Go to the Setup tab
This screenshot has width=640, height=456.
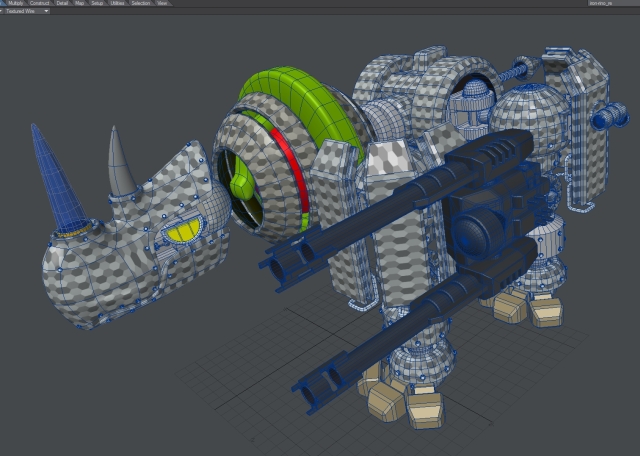[x=97, y=3]
